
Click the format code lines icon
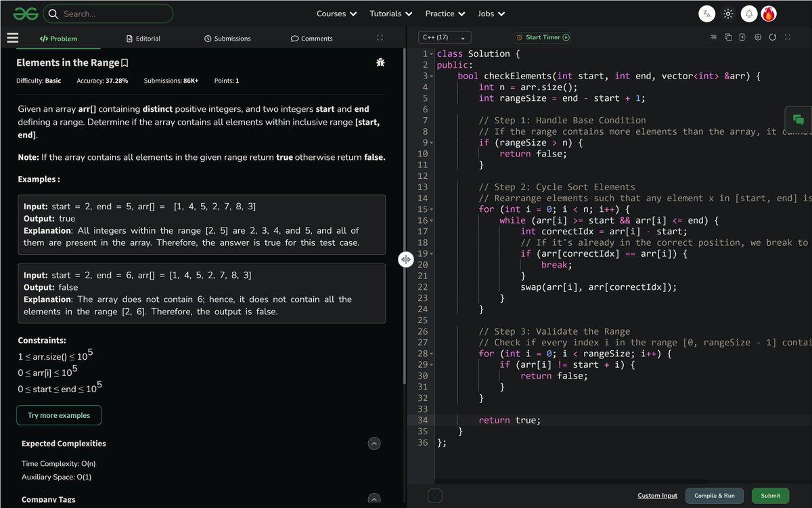click(713, 37)
